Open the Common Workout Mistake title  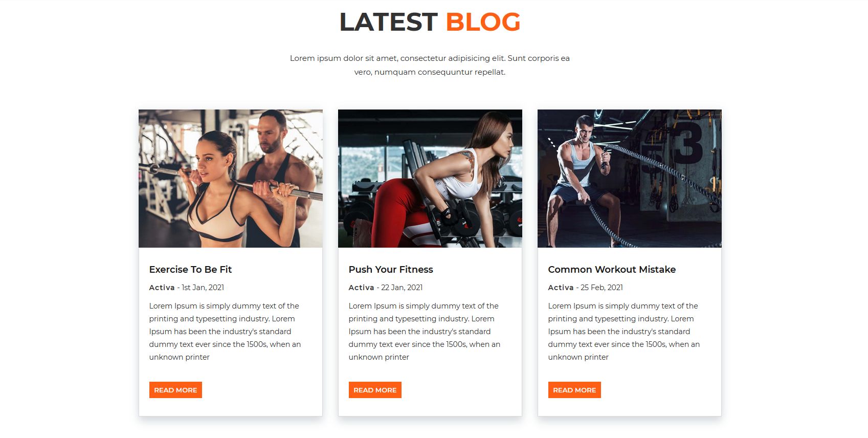click(x=612, y=270)
